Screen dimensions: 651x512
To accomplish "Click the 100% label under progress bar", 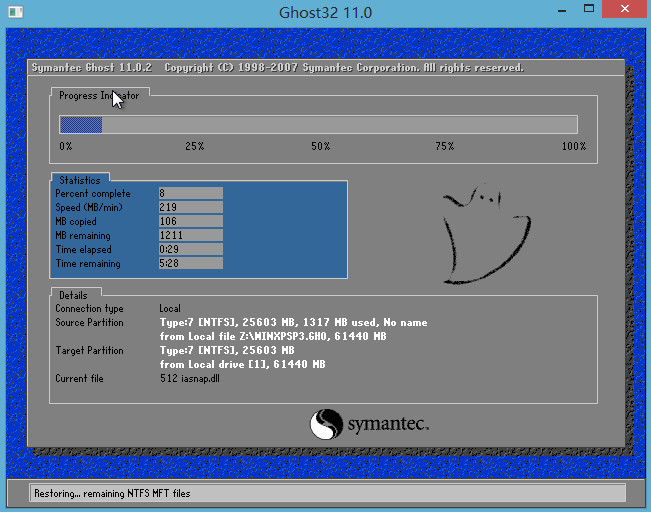I will 573,147.
